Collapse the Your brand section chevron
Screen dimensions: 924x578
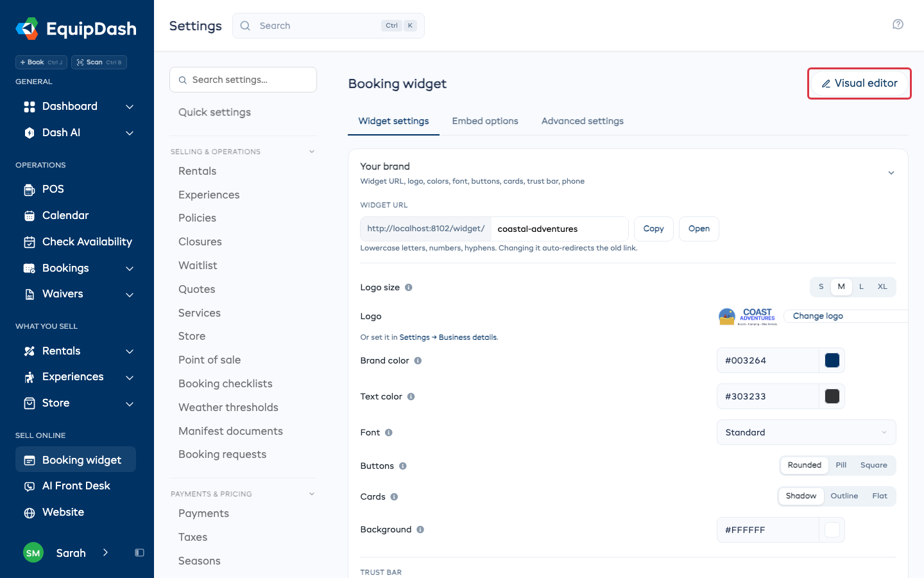pyautogui.click(x=891, y=173)
